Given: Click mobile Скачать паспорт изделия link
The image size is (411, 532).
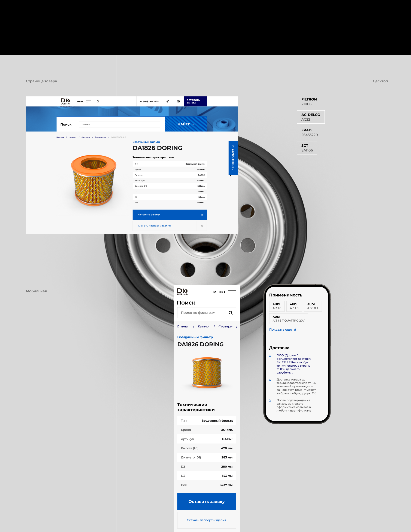Looking at the screenshot, I should [x=206, y=520].
